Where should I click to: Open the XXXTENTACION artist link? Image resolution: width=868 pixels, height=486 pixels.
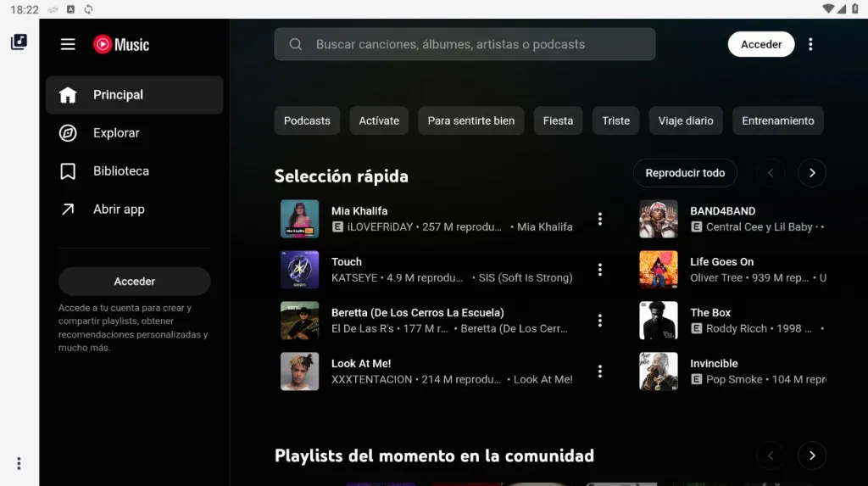coord(371,380)
